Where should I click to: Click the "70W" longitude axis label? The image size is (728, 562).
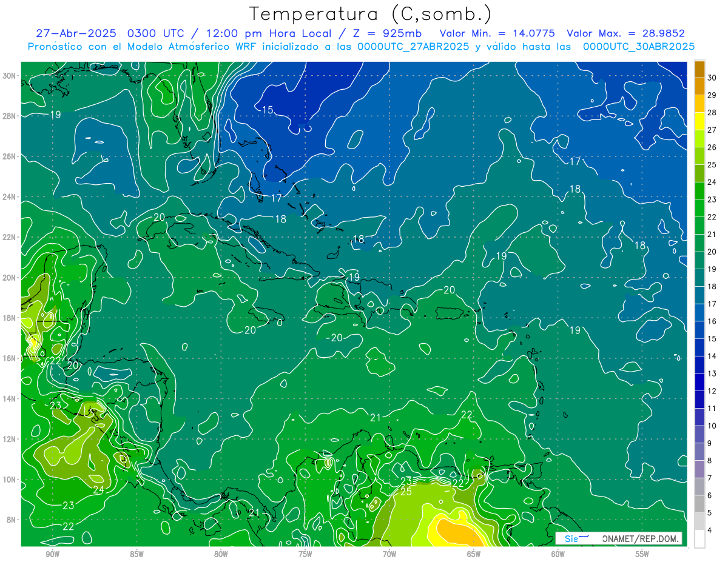389,554
